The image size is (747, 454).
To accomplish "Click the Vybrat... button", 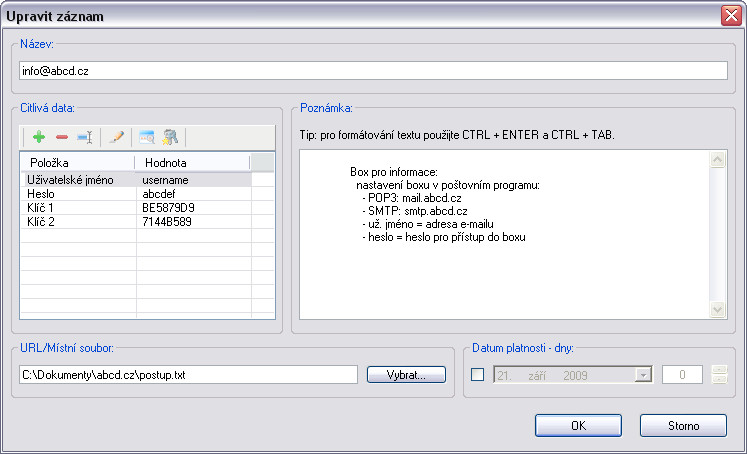I will pyautogui.click(x=406, y=375).
